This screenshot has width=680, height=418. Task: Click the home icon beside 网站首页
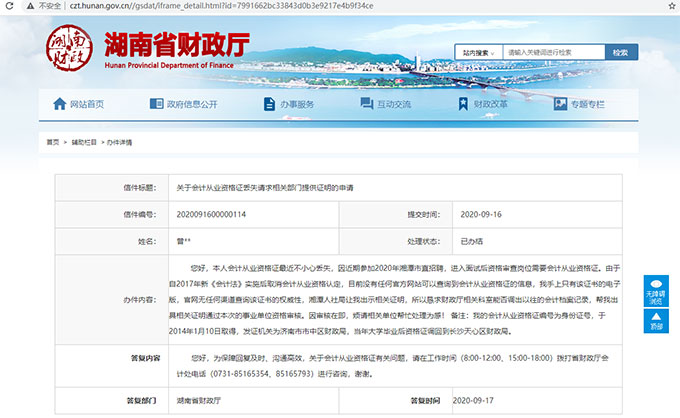(x=58, y=104)
